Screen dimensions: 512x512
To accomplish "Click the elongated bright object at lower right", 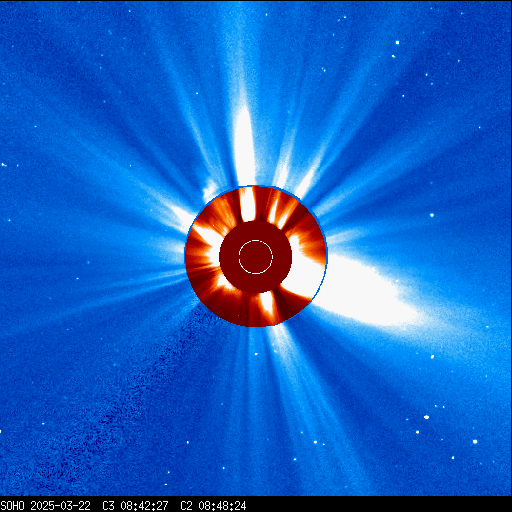I will click(426, 417).
